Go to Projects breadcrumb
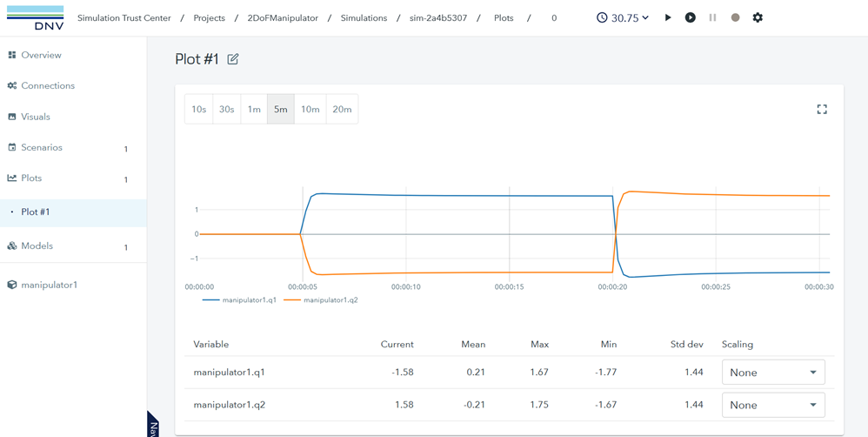The image size is (868, 437). (x=210, y=17)
